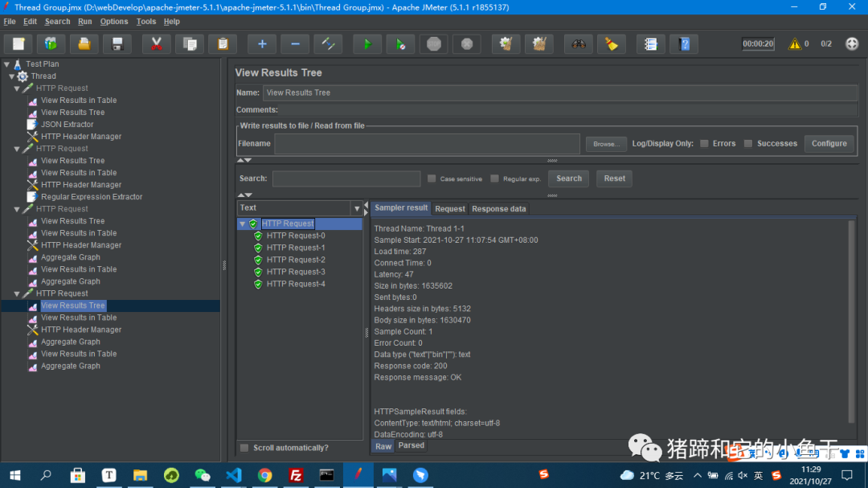Switch to the Parsed view tab
The height and width of the screenshot is (488, 868).
411,445
